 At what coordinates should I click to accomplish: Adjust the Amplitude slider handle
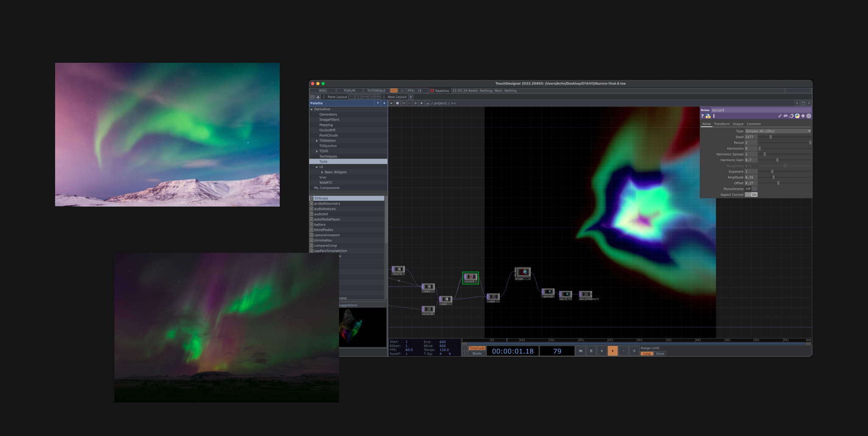[x=773, y=177]
